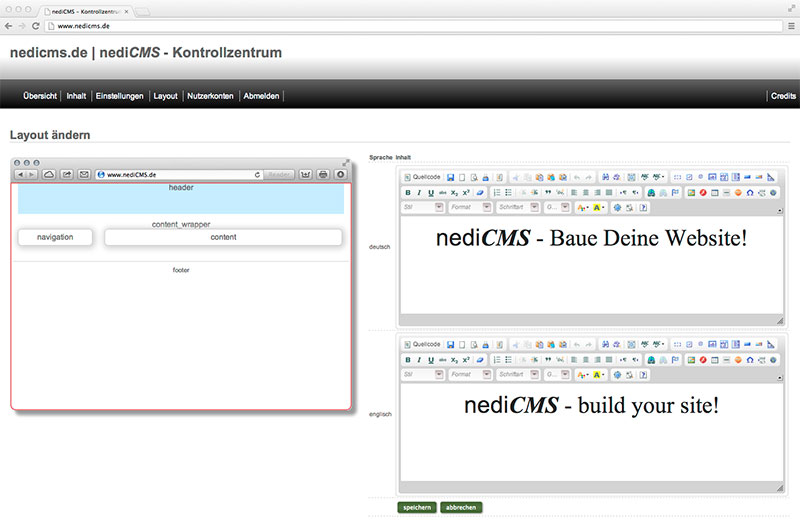Screen dimensions: 800x530
Task: Click the Credits link
Action: coord(783,96)
